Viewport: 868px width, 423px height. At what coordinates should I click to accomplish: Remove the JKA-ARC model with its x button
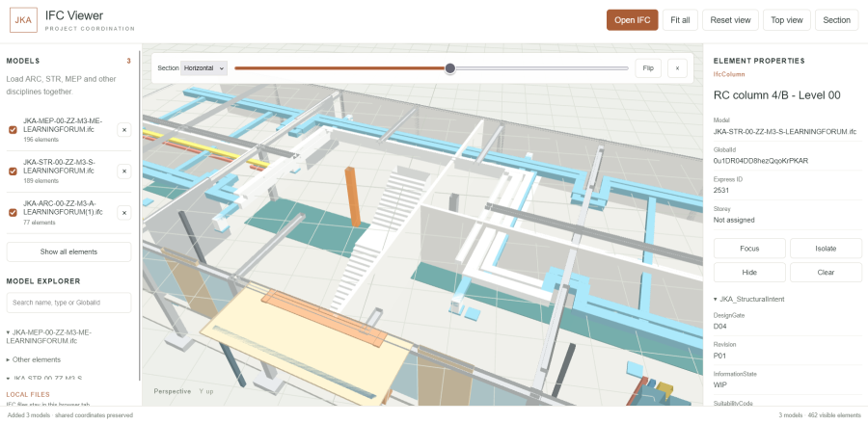point(124,213)
